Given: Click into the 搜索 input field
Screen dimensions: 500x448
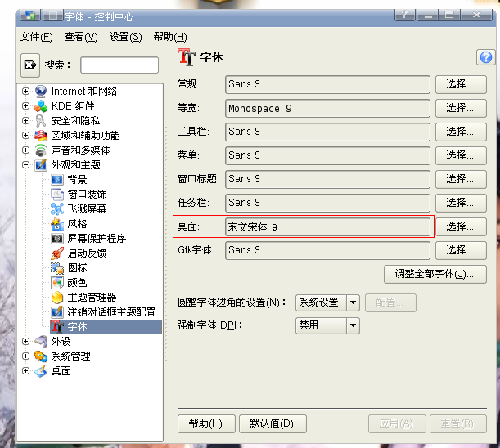Looking at the screenshot, I should click(x=119, y=65).
